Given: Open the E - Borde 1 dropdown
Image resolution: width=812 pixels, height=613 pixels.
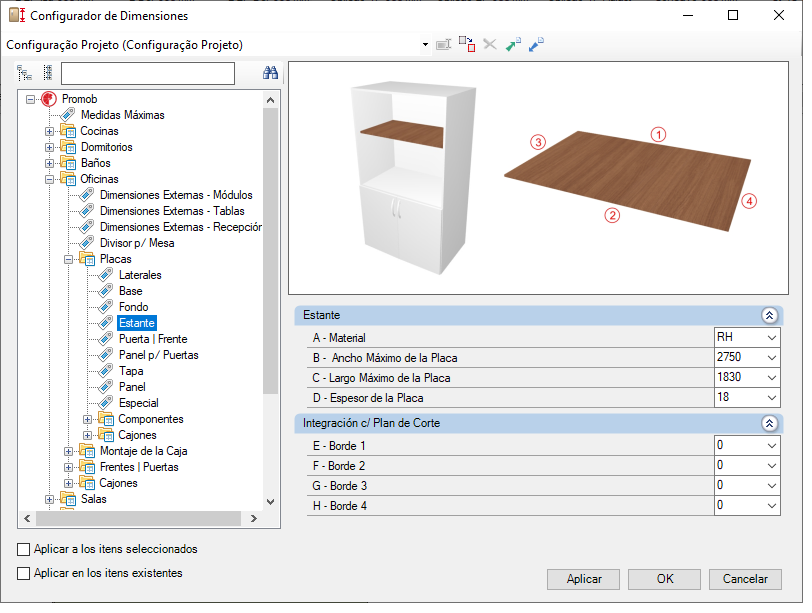Looking at the screenshot, I should click(772, 446).
